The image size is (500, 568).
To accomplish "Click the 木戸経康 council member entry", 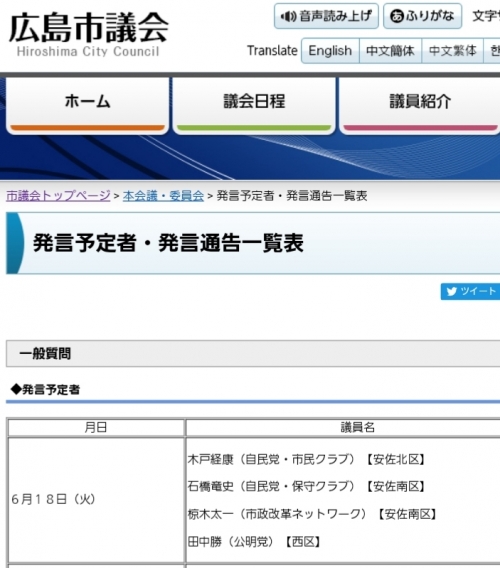I will (x=306, y=459).
